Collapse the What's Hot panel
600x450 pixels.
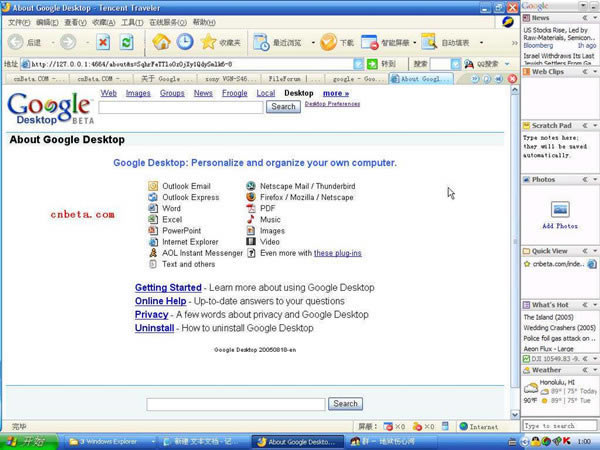(x=585, y=305)
